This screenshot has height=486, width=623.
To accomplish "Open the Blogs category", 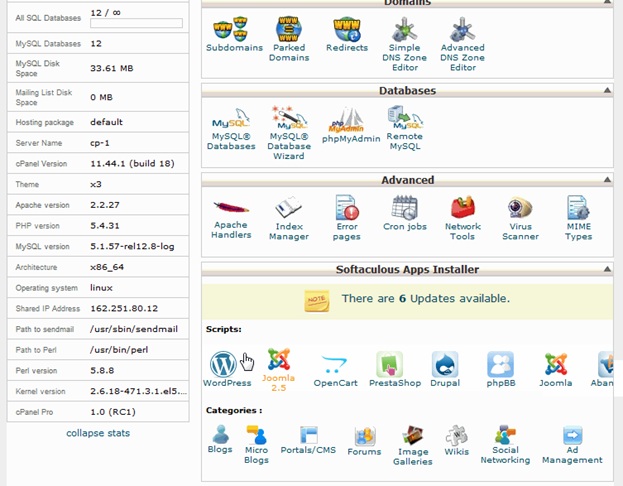I will coord(220,439).
